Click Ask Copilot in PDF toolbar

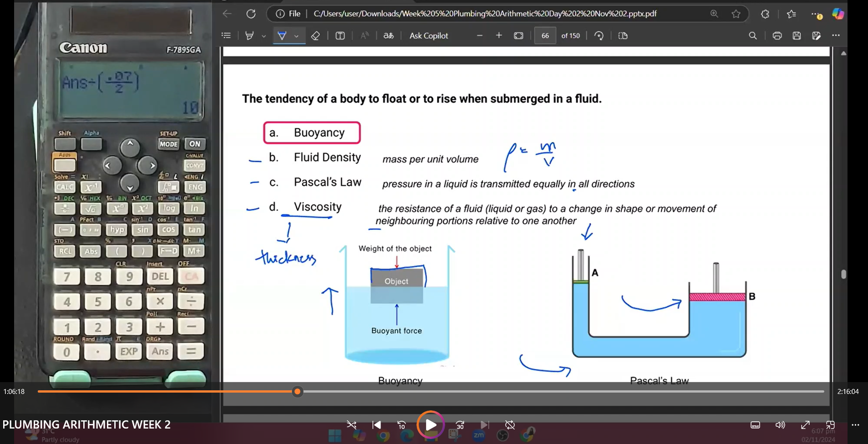point(428,35)
